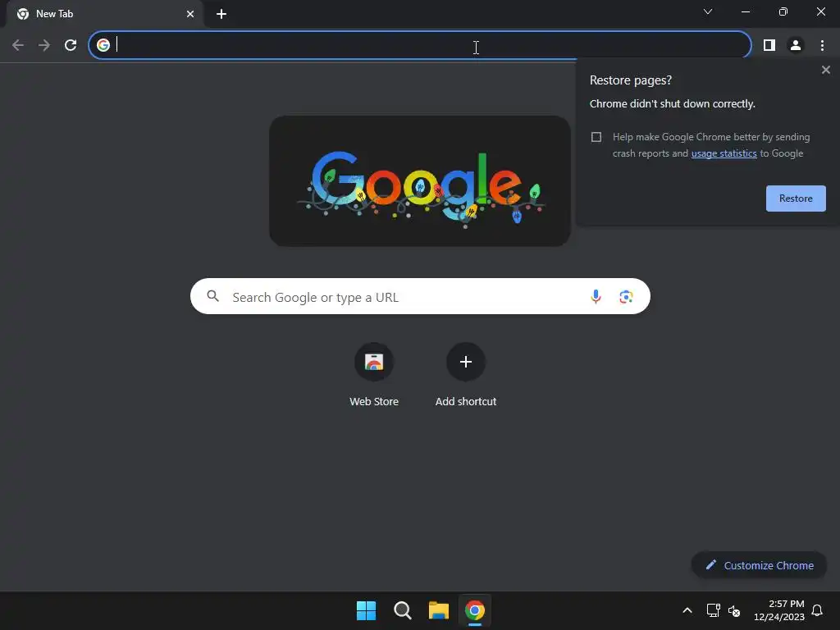Open Chrome's three-dot menu

pos(822,45)
